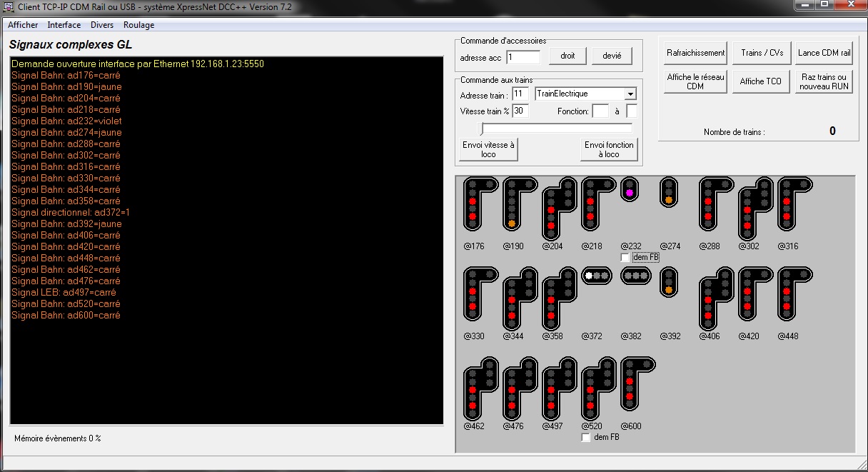Click the signal icon labeled @600
868x472 pixels.
coord(636,384)
